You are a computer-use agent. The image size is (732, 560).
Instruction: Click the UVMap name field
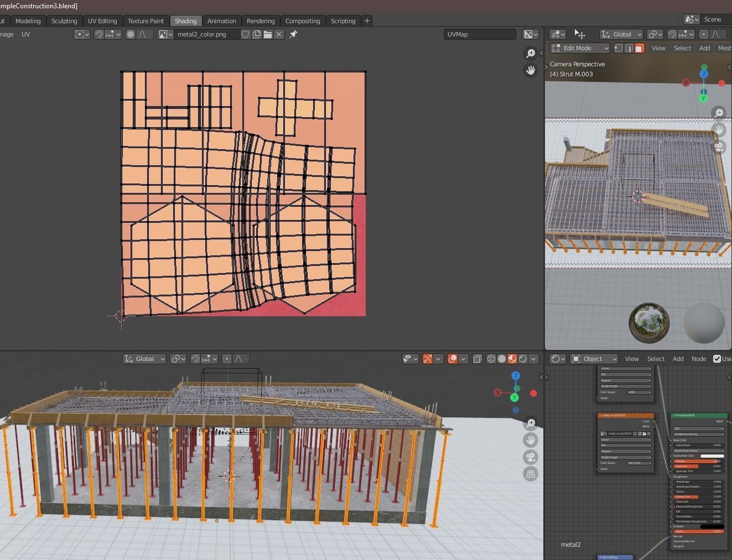480,34
